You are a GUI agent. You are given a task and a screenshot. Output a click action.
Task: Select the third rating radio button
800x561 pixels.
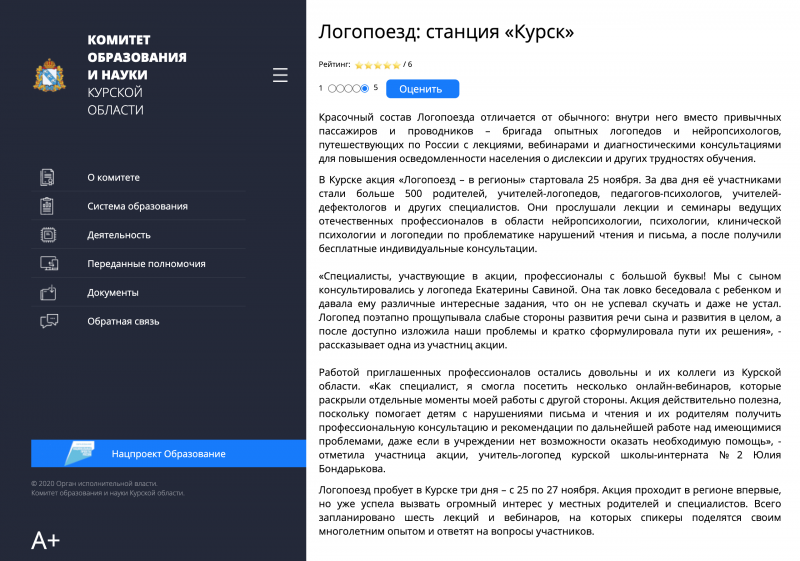coord(348,89)
